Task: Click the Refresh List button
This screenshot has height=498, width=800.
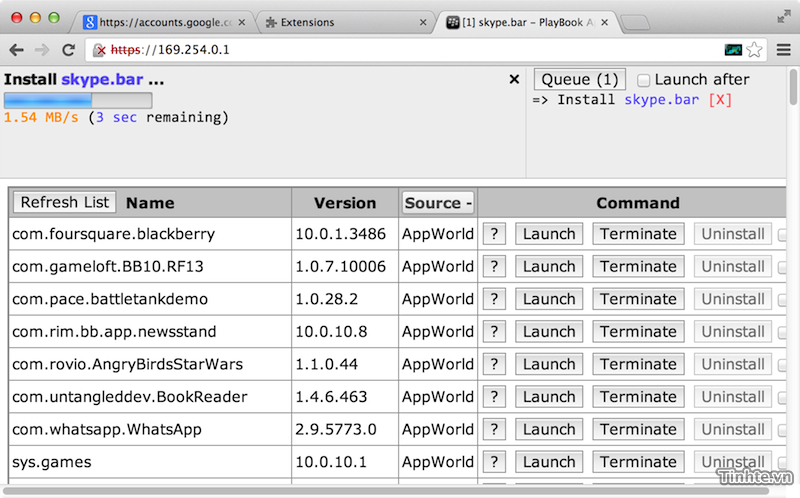Action: 65,202
